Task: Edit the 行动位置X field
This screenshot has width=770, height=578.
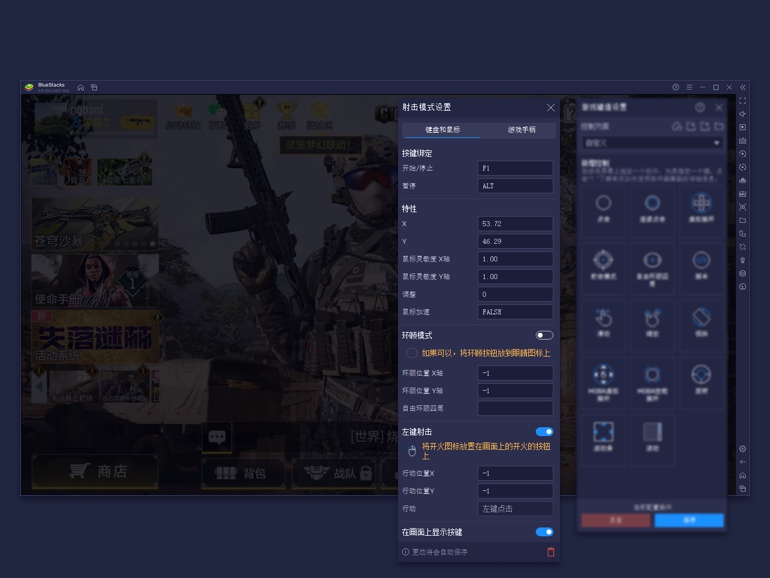Action: (x=515, y=473)
